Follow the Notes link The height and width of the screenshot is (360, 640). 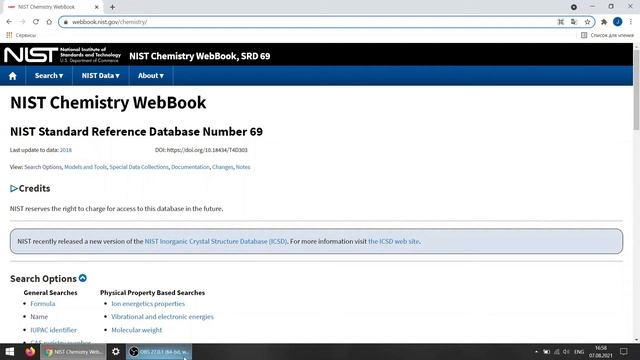[x=243, y=167]
